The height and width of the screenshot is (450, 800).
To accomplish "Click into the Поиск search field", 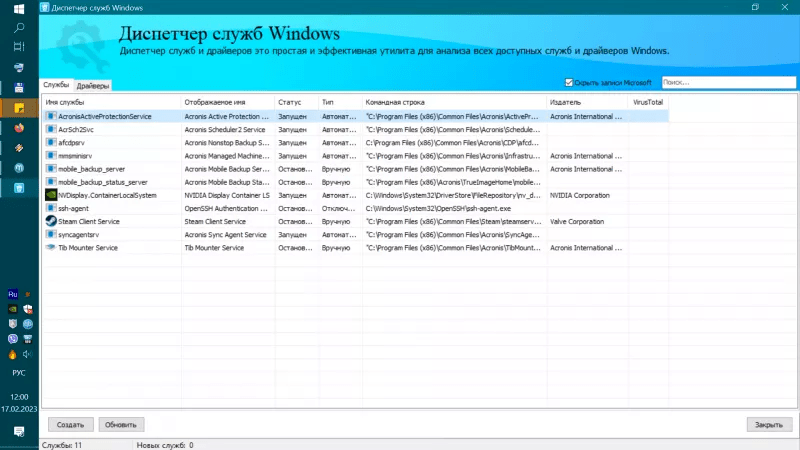I will tap(729, 82).
